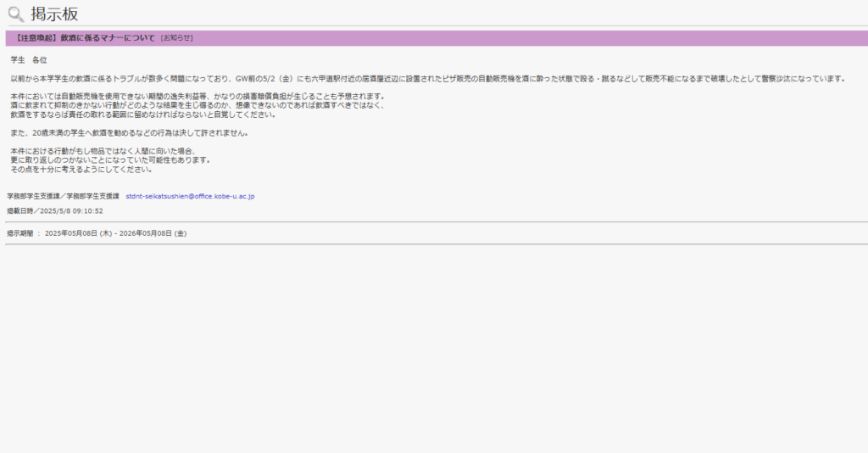Image resolution: width=868 pixels, height=453 pixels.
Task: Click the [お知らせ] category tag
Action: pos(176,38)
